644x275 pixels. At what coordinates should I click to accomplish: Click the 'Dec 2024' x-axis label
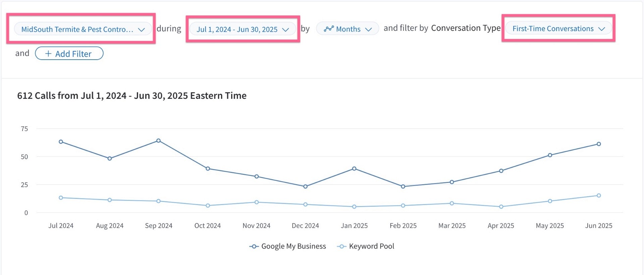305,226
